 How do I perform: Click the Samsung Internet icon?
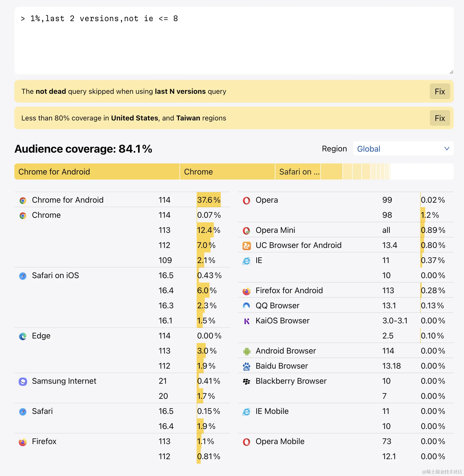point(23,381)
